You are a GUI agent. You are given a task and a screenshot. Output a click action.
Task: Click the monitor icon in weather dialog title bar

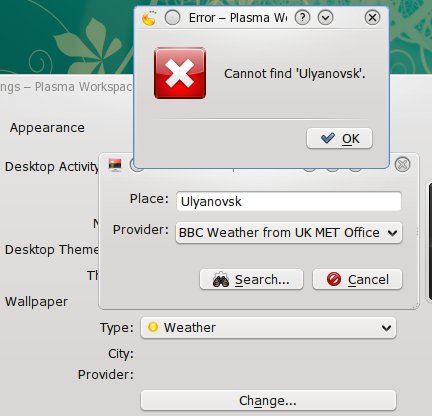[115, 165]
